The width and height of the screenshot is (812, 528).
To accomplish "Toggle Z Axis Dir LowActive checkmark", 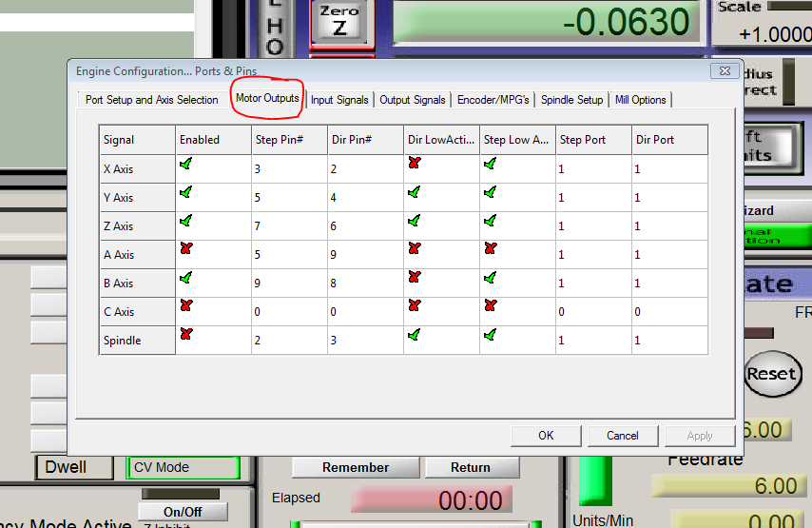I will [x=414, y=222].
